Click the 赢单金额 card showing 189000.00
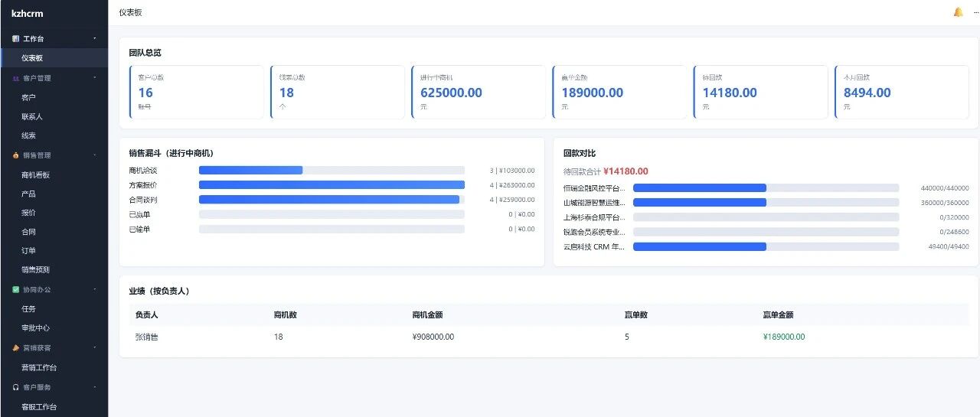Image resolution: width=980 pixels, height=417 pixels. (619, 92)
